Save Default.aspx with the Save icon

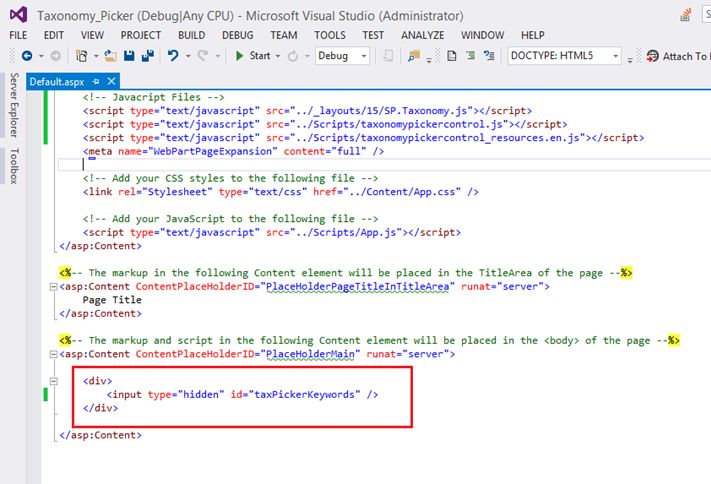click(129, 56)
